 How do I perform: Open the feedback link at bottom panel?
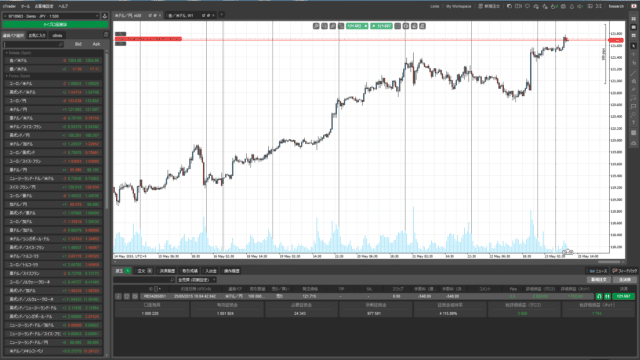click(x=624, y=271)
